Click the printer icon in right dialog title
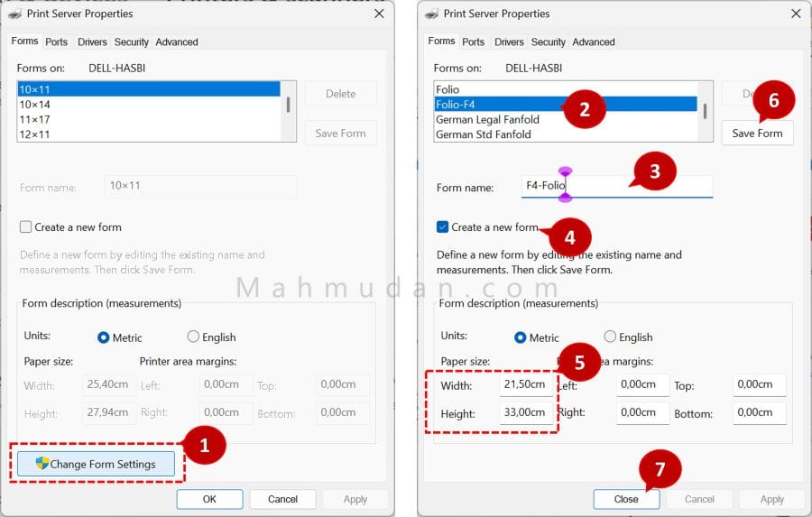This screenshot has height=517, width=812. (433, 14)
